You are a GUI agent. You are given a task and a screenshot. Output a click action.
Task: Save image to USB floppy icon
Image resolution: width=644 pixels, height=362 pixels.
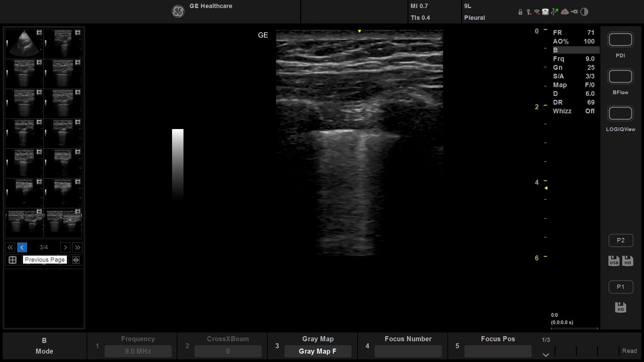614,261
